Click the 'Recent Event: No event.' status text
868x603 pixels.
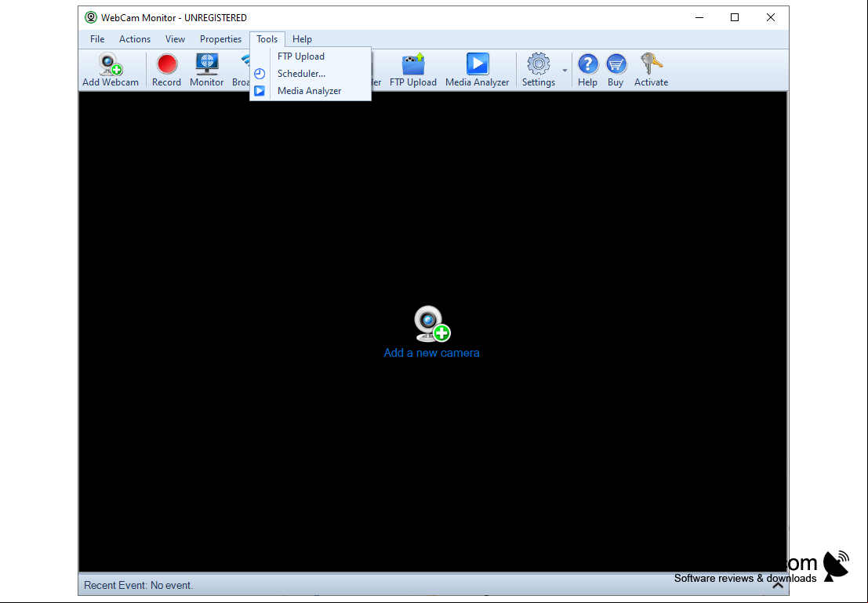click(138, 585)
